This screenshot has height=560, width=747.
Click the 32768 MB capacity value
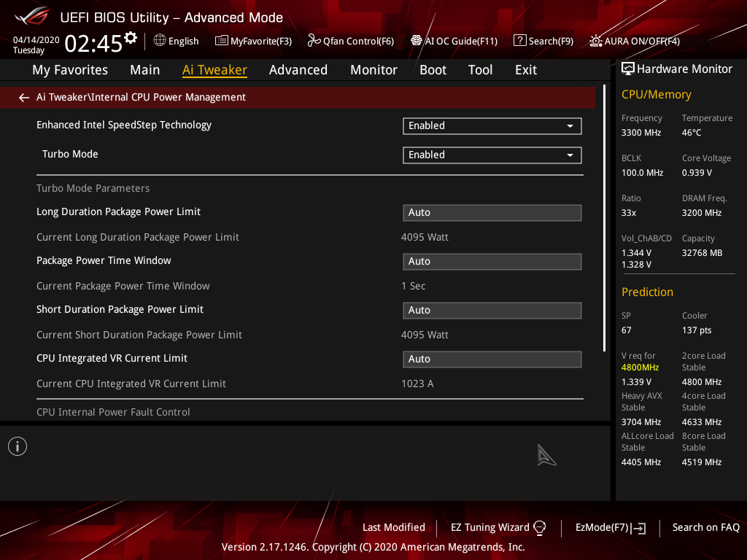[x=703, y=253]
